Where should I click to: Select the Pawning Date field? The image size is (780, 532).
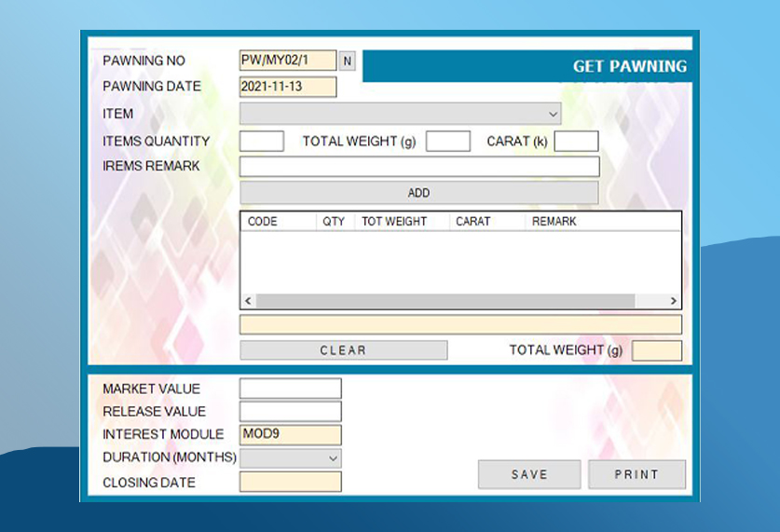287,87
